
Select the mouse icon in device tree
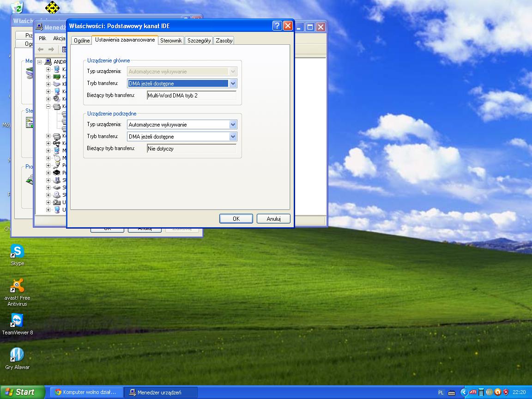[x=57, y=158]
